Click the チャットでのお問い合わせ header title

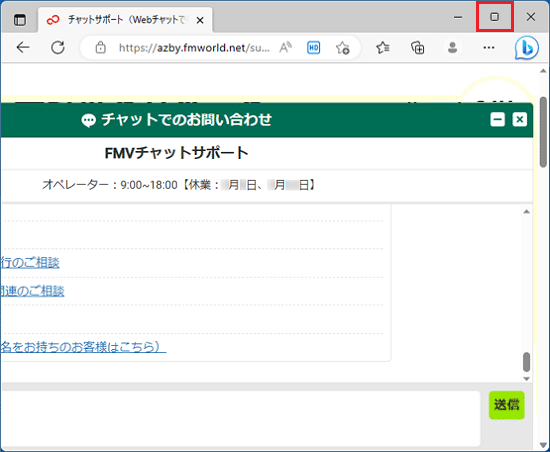tap(187, 120)
